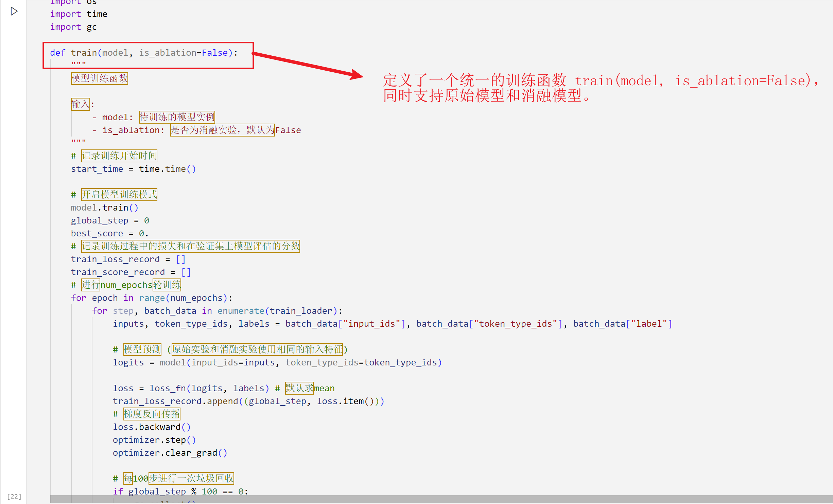Viewport: 833px width, 504px height.
Task: Click the 'optimizer.clear_grad()' line
Action: pos(170,453)
